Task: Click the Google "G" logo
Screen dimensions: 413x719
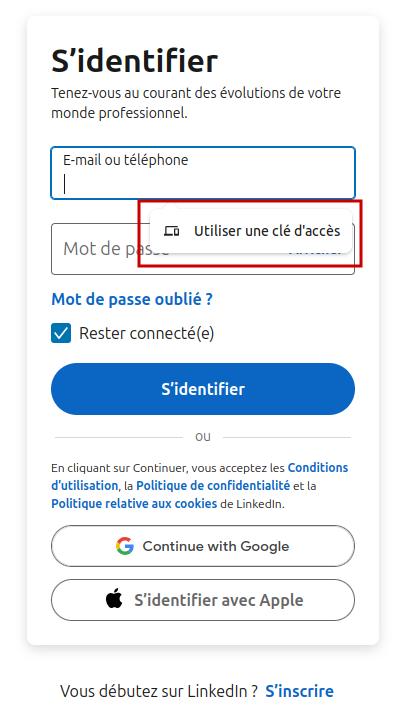Action: tap(125, 546)
